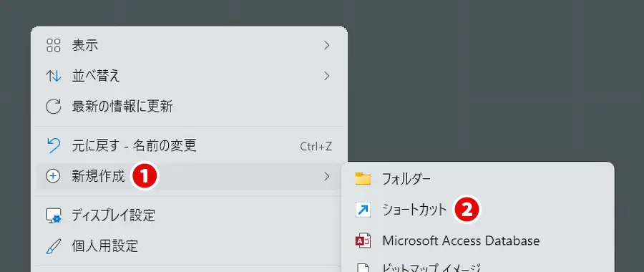
Task: Select 最新の情報に更新
Action: (190, 107)
